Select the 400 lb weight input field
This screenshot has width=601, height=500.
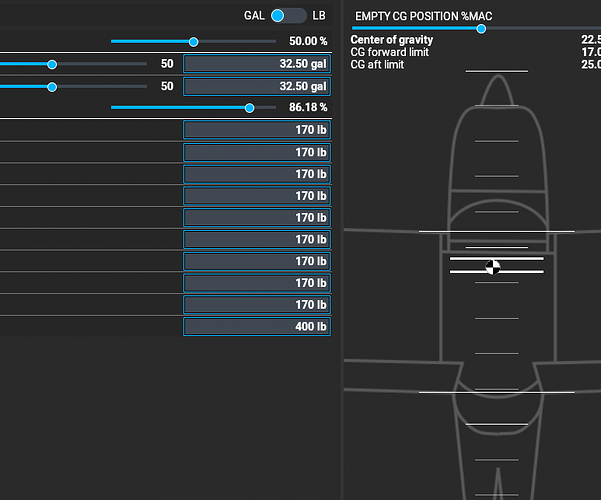tap(257, 326)
